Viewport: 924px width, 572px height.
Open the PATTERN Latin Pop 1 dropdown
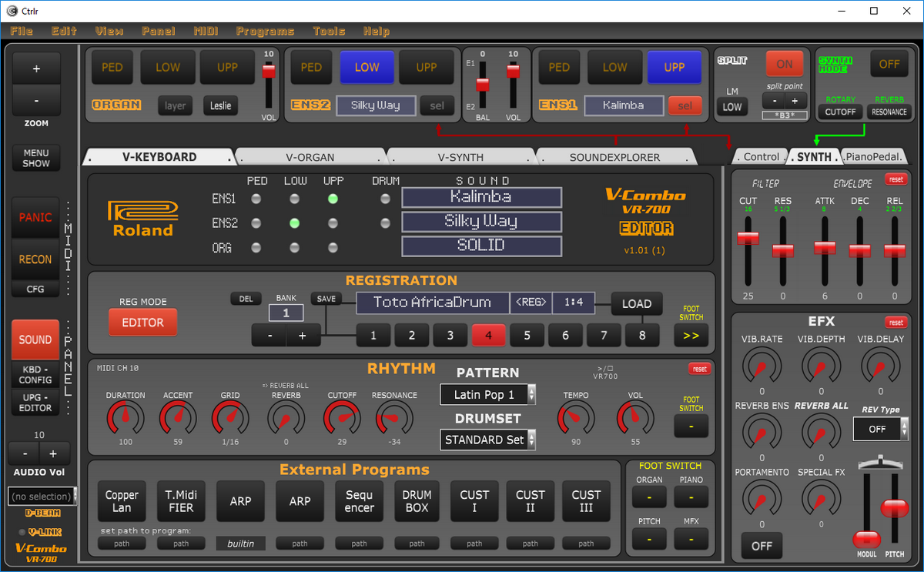tap(488, 395)
